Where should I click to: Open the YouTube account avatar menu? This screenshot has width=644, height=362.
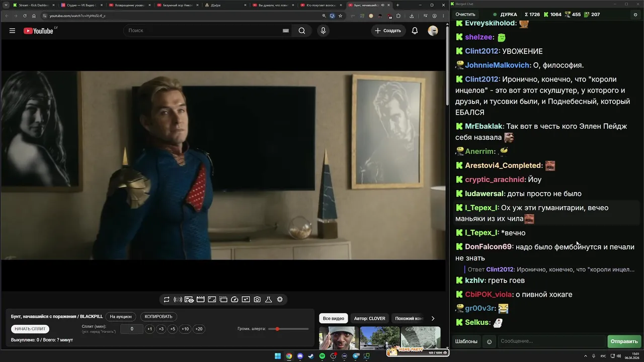pyautogui.click(x=433, y=31)
